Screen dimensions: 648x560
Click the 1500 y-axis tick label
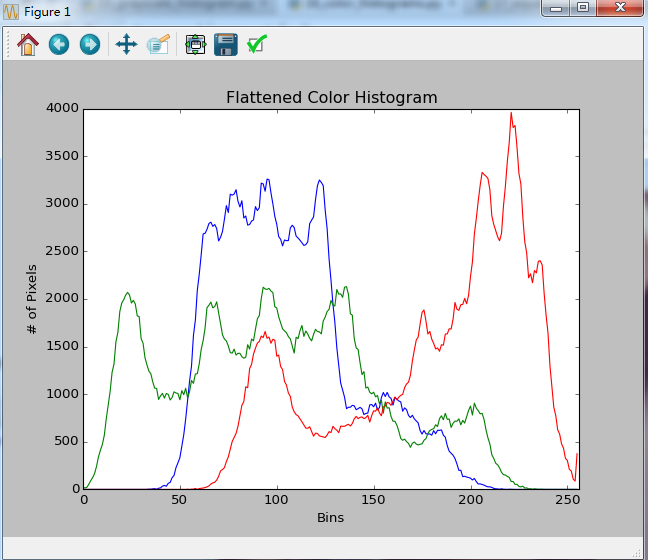click(62, 346)
